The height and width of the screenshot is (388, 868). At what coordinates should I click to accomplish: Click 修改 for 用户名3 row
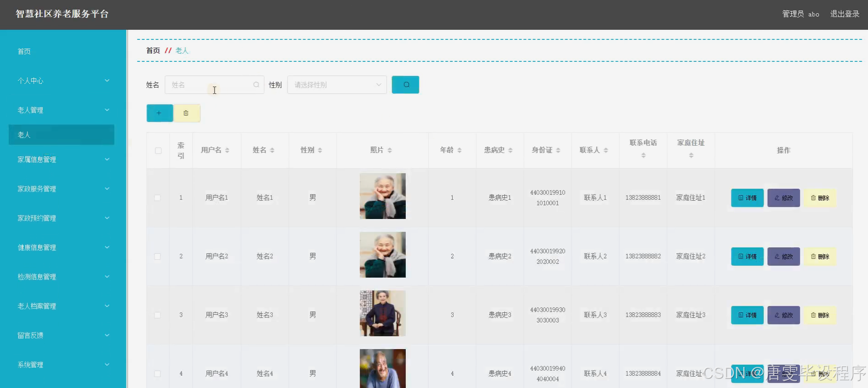pyautogui.click(x=784, y=315)
